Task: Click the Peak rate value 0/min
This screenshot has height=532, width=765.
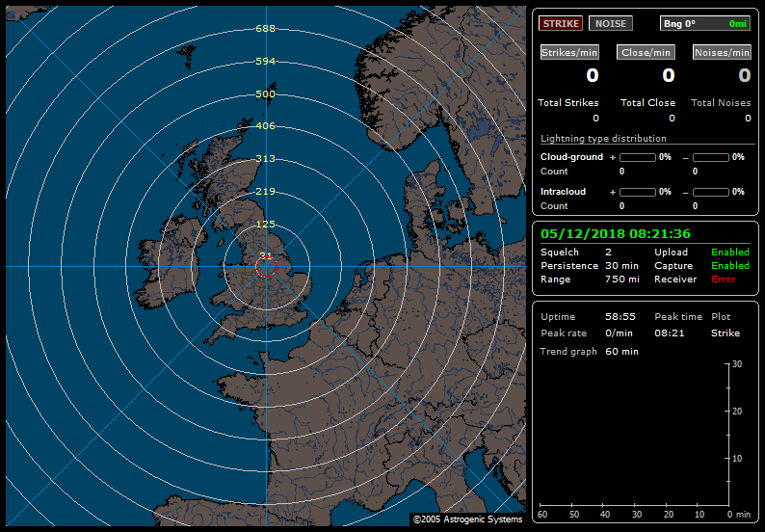Action: coord(619,332)
